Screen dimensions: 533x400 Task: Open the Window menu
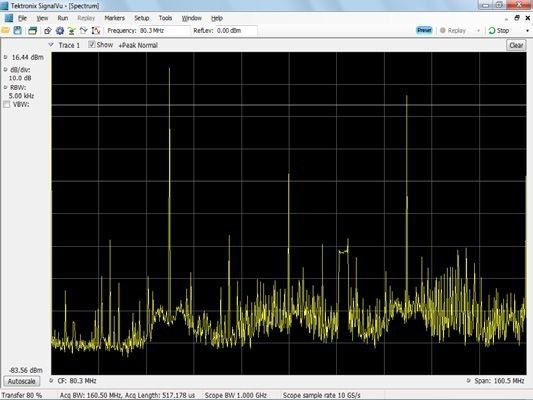coord(191,18)
